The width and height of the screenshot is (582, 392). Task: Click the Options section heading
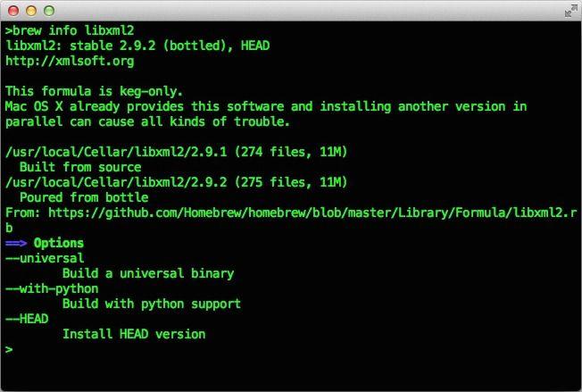point(59,243)
